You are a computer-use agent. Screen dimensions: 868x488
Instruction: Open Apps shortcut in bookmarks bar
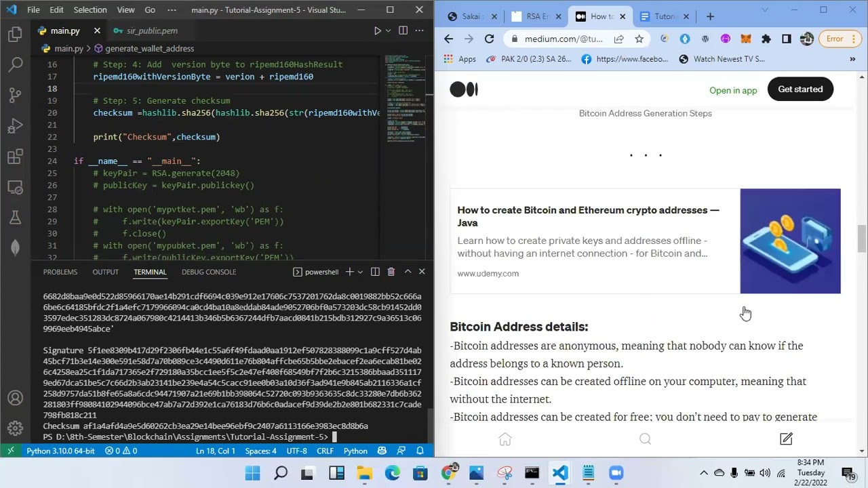[x=460, y=59]
